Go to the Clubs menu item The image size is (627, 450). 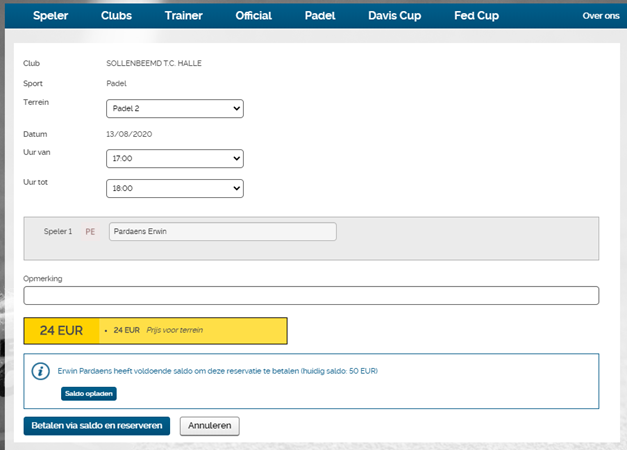click(x=116, y=16)
